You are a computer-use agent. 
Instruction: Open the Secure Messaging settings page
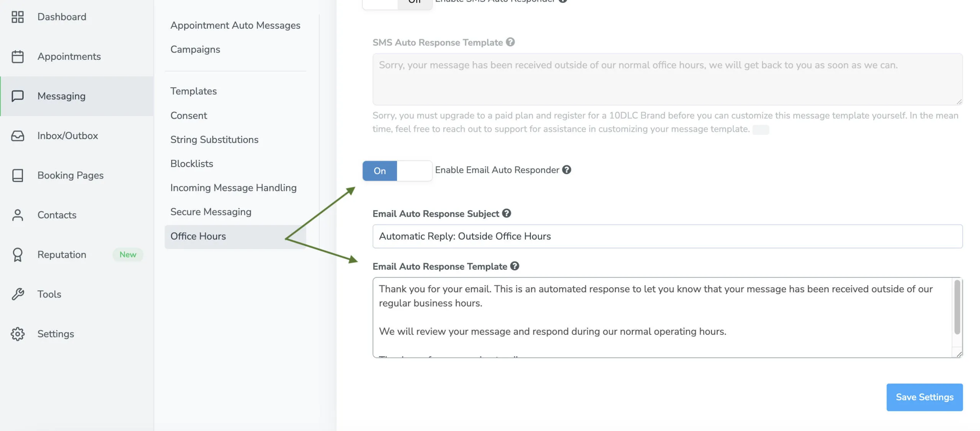[x=211, y=211]
